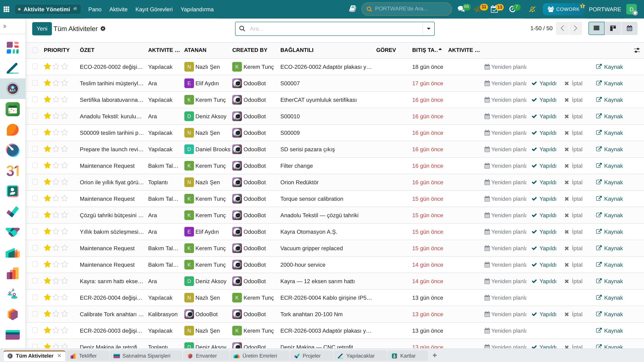Expand the search options dropdown arrow
644x362 pixels.
click(428, 29)
